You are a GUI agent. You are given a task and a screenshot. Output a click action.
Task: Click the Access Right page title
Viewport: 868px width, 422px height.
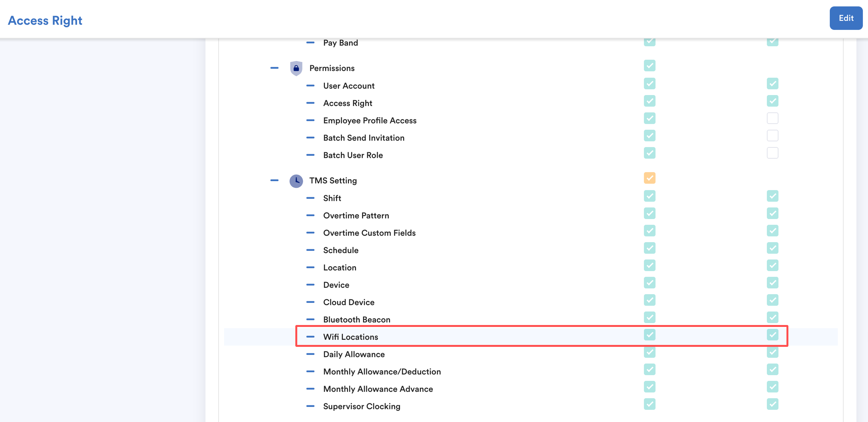click(45, 20)
